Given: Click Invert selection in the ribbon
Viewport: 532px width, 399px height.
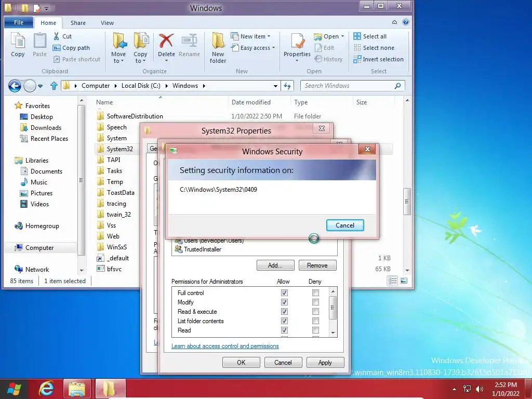Looking at the screenshot, I should [x=378, y=59].
